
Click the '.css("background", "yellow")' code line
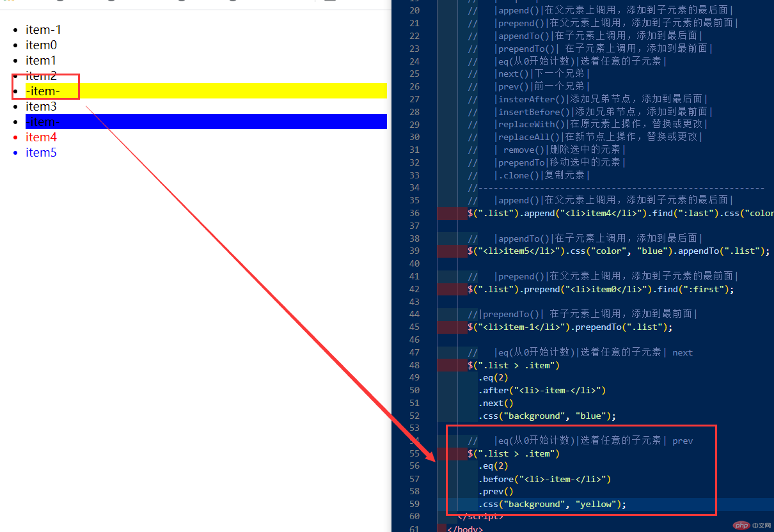[x=552, y=505]
